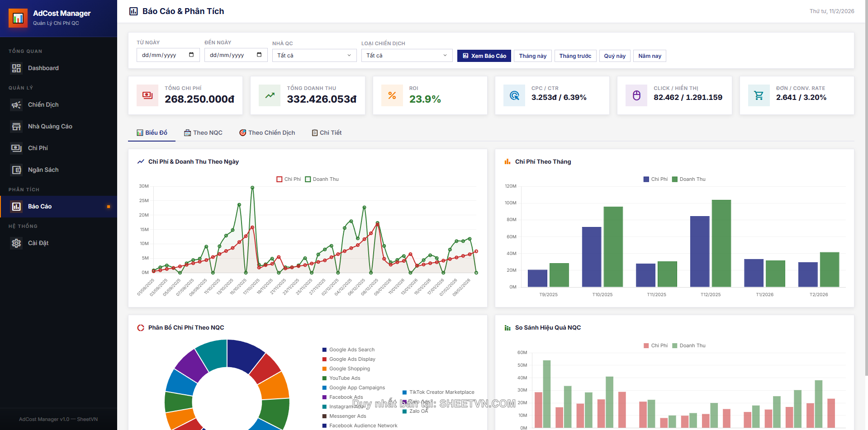Click the Báo Cáo chart icon
Viewport: 868px width, 430px height.
click(16, 206)
